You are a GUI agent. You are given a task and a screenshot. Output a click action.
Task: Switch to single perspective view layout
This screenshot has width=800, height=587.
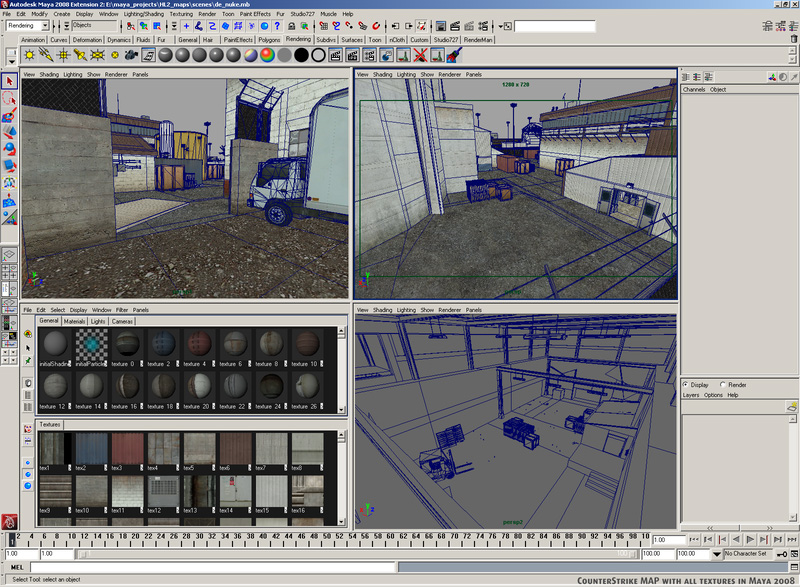coord(9,254)
